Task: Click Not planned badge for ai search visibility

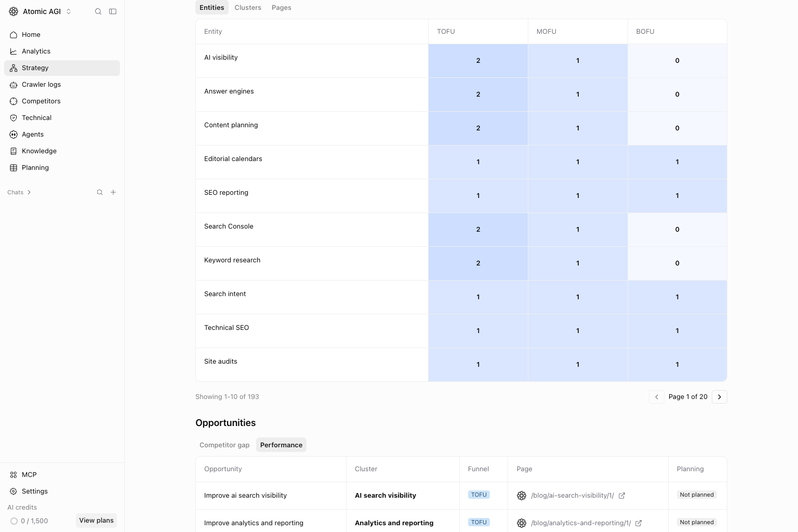Action: coord(697,495)
